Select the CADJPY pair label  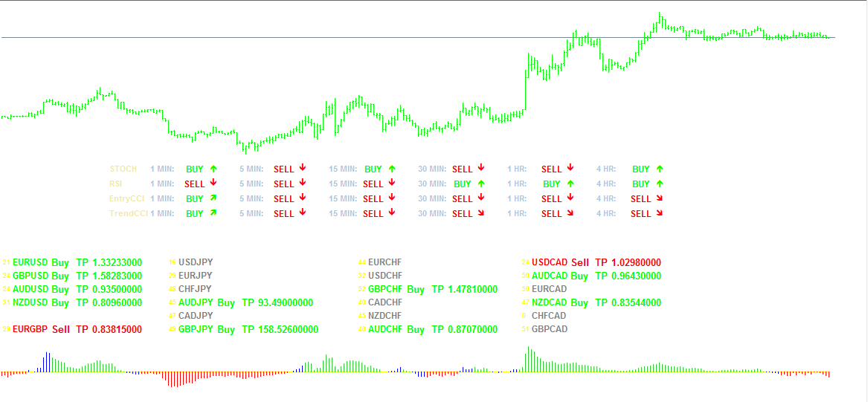[196, 316]
